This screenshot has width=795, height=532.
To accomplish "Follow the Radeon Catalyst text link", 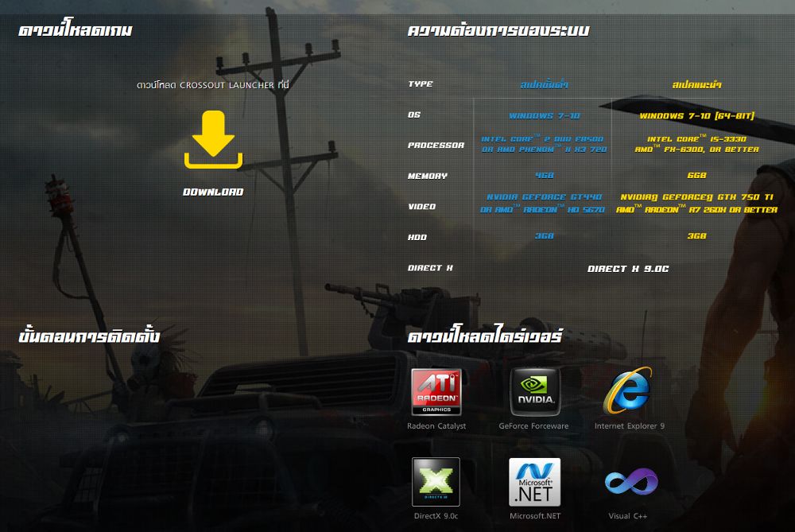I will (x=436, y=426).
